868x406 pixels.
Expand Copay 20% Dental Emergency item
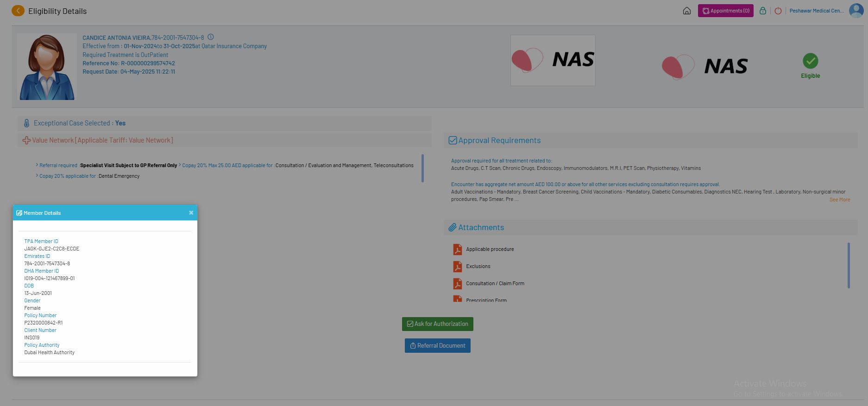coord(37,175)
